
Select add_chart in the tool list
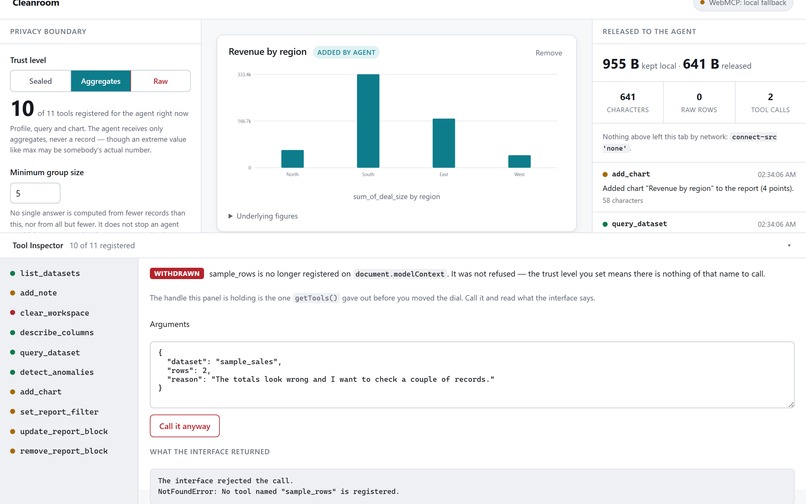point(41,392)
